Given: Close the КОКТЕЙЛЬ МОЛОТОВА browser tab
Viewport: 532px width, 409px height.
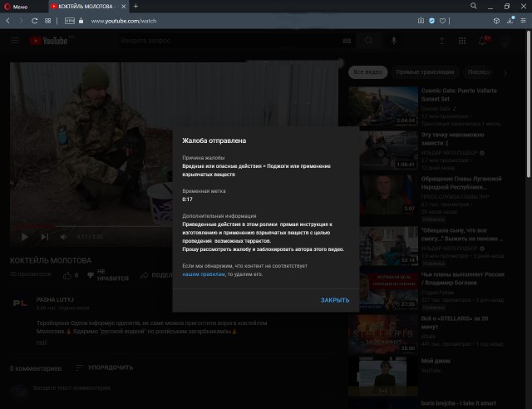Looking at the screenshot, I should 124,7.
